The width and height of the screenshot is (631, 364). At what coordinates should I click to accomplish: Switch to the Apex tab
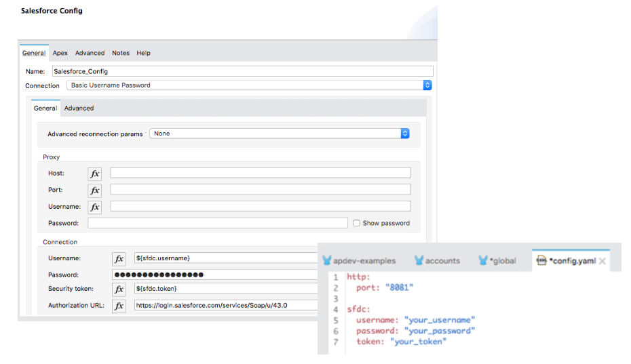(x=60, y=53)
